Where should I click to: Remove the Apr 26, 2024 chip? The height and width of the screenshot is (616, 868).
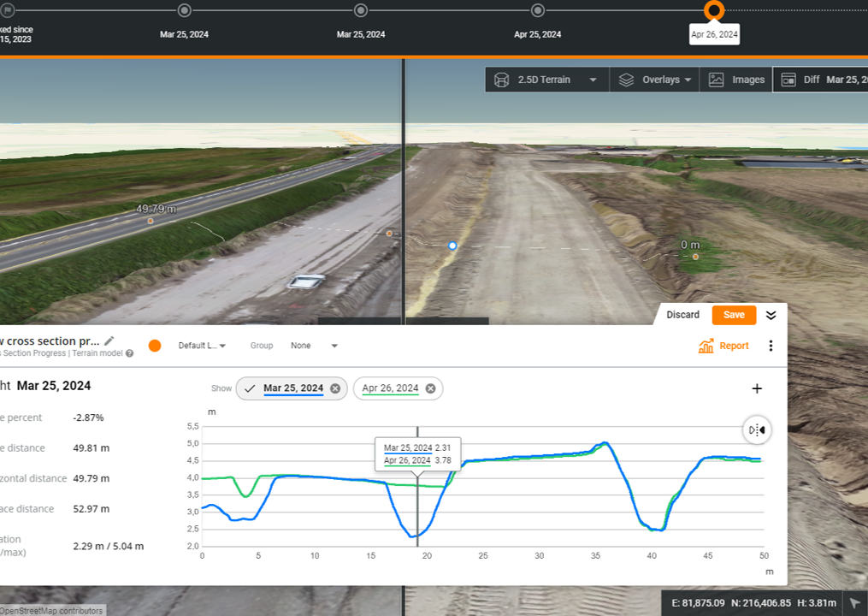point(430,388)
